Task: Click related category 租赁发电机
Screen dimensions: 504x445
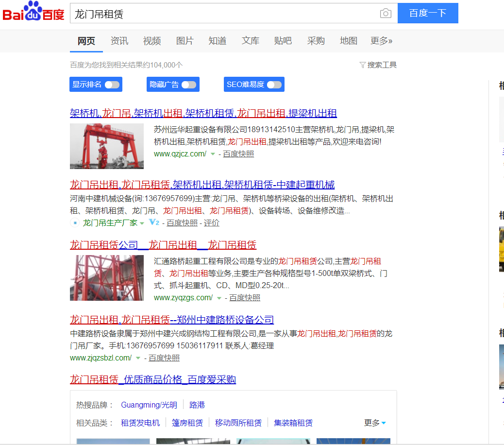Action: [140, 423]
